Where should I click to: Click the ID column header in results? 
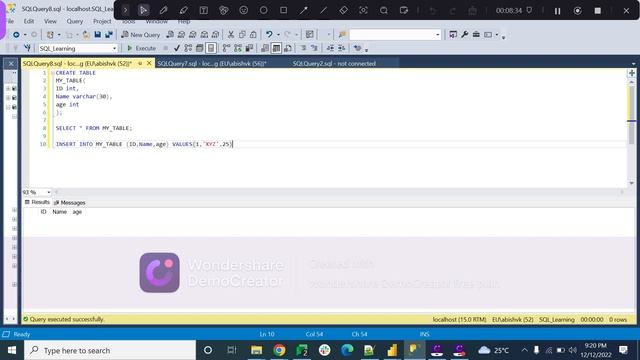pos(43,212)
